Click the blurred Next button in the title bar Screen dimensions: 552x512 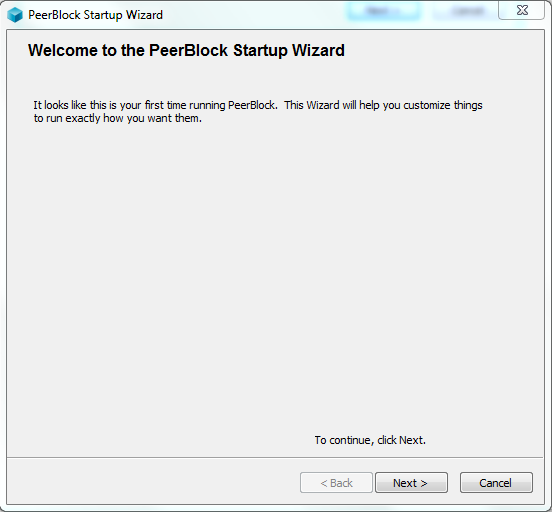click(384, 11)
